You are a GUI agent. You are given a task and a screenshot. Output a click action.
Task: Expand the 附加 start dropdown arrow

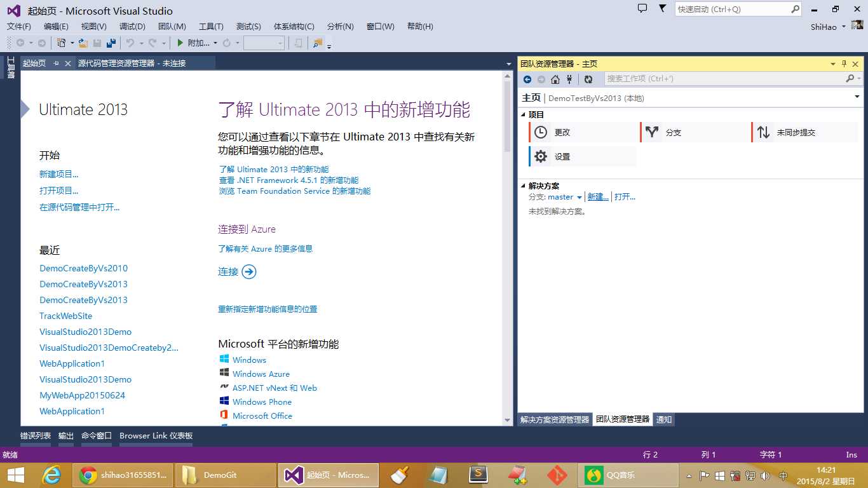pyautogui.click(x=215, y=43)
